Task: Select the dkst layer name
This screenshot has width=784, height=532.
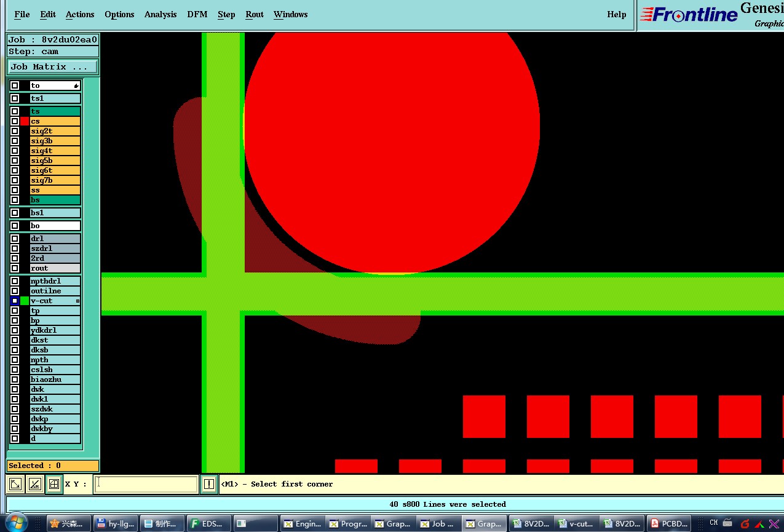Action: (x=55, y=340)
